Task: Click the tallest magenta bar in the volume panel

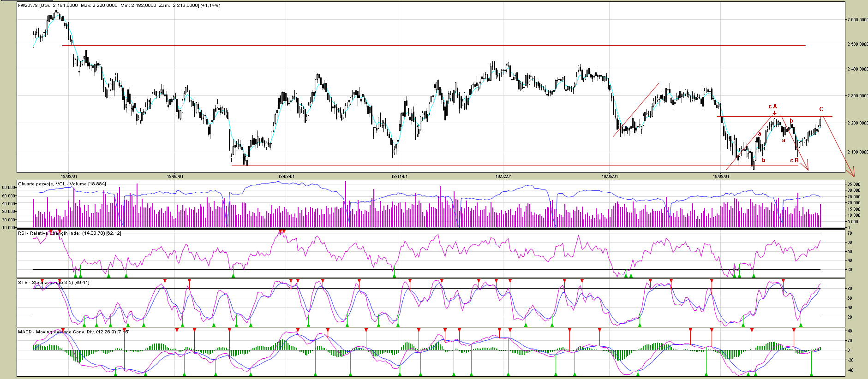Action: click(346, 204)
